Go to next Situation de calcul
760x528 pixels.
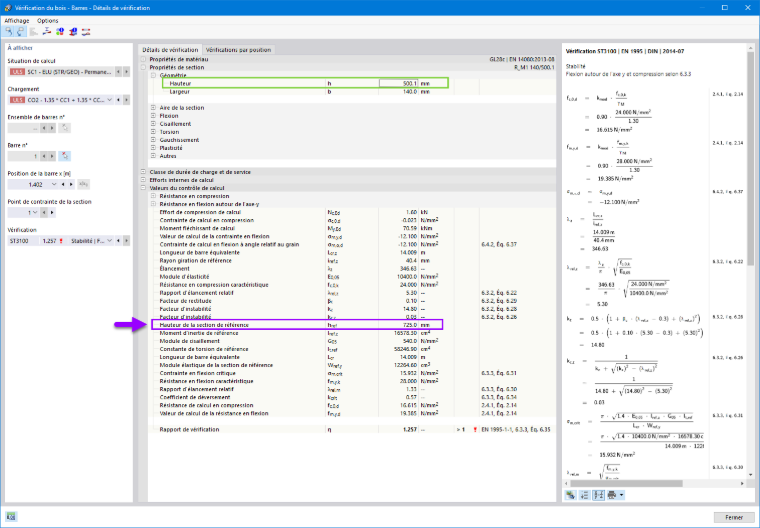click(126, 72)
